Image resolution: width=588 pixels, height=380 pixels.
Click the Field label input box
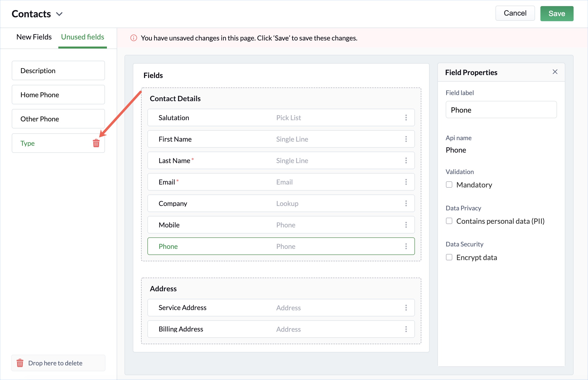coord(501,110)
